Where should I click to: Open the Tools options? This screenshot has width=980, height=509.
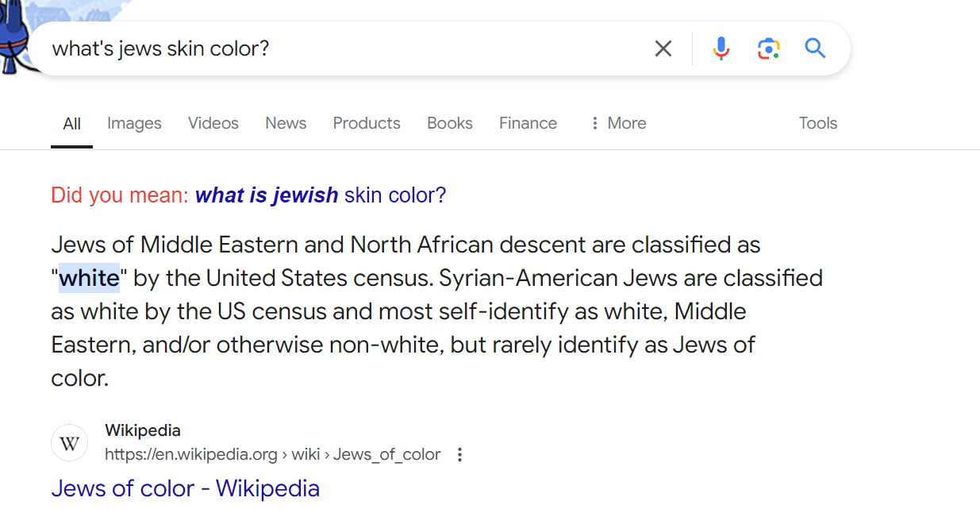(x=817, y=123)
